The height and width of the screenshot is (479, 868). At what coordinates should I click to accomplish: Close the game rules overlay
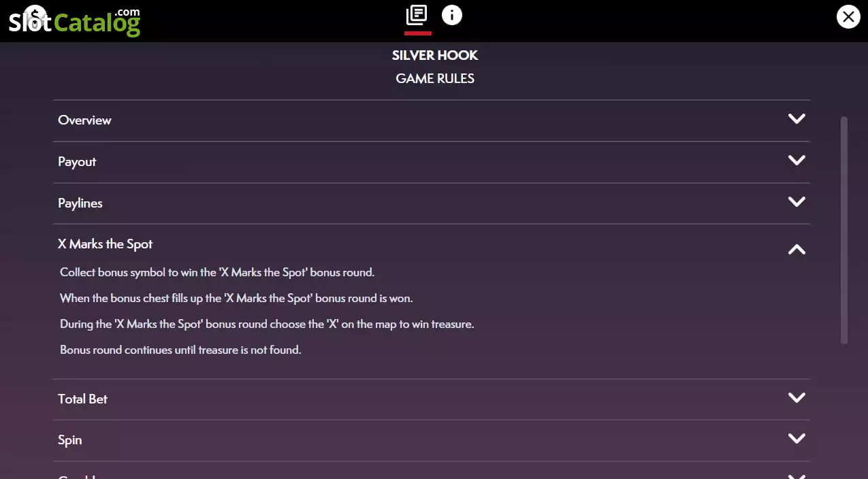848,17
